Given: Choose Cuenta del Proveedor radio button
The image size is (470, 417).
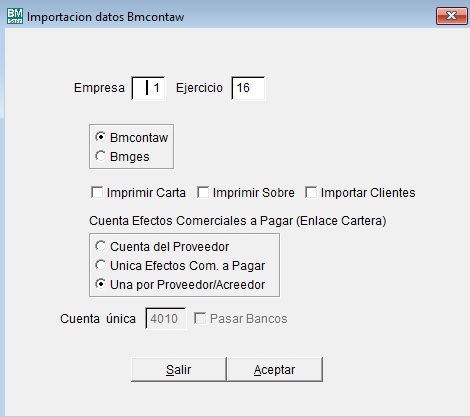Looking at the screenshot, I should (100, 246).
